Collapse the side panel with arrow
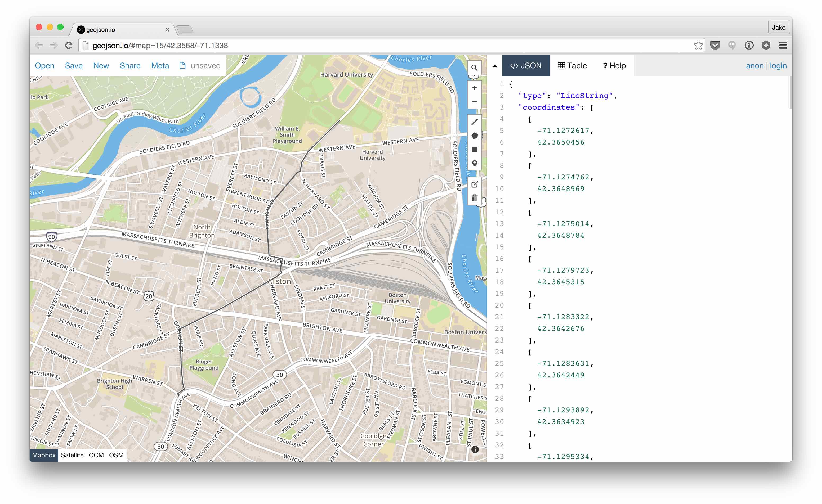822x504 pixels. click(x=494, y=66)
